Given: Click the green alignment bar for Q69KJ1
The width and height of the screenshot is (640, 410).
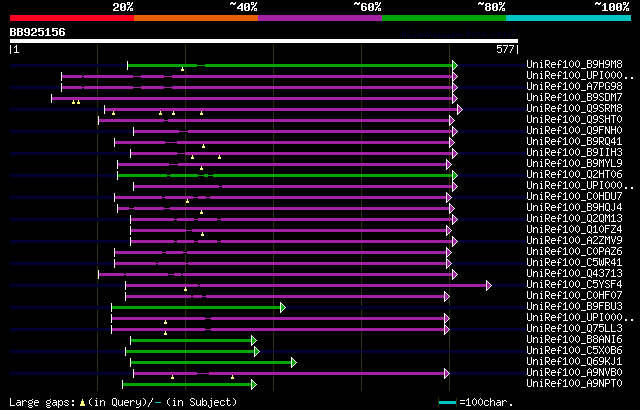Looking at the screenshot, I should [211, 363].
